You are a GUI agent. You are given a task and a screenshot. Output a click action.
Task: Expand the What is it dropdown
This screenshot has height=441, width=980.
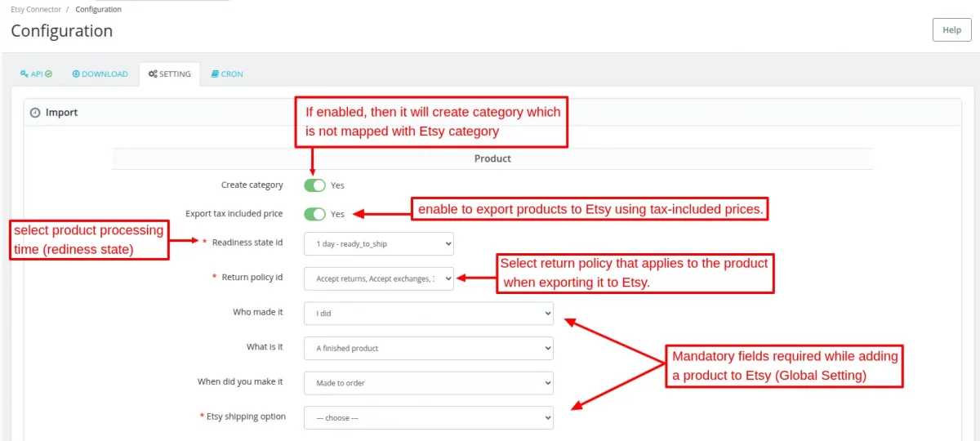click(428, 348)
